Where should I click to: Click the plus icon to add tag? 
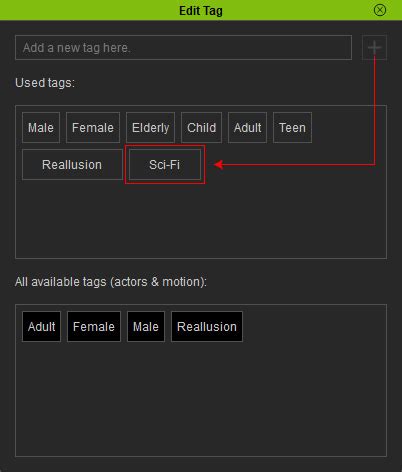[x=374, y=48]
